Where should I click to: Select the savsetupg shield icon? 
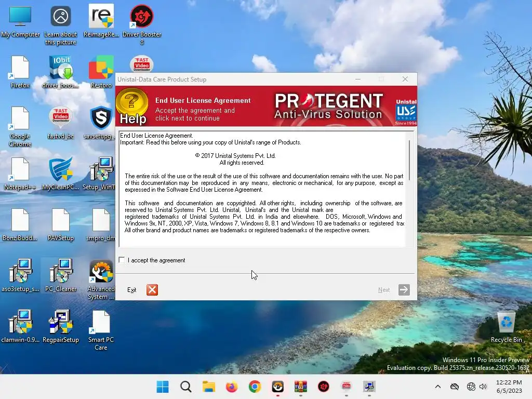click(100, 123)
